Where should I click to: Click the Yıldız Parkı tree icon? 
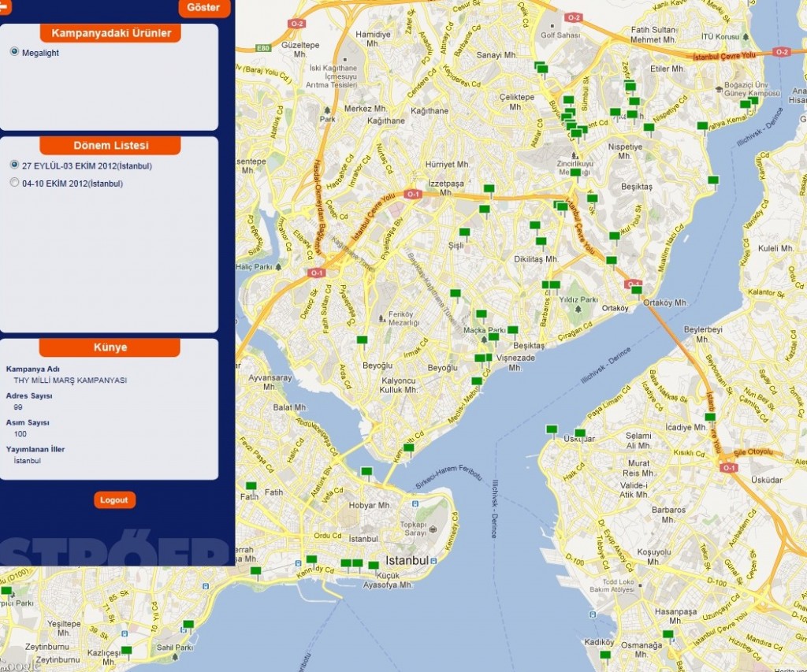coord(579,310)
